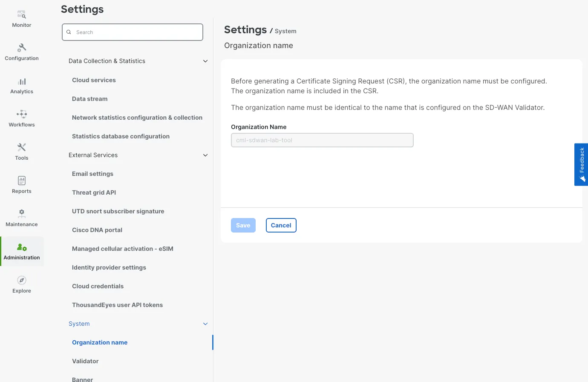588x382 pixels.
Task: Click the Monitor label text
Action: tap(22, 25)
